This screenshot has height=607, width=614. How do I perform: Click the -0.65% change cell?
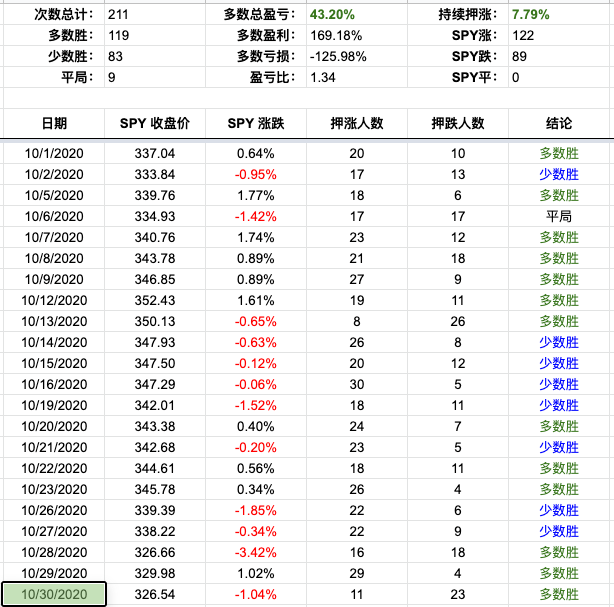coord(256,322)
